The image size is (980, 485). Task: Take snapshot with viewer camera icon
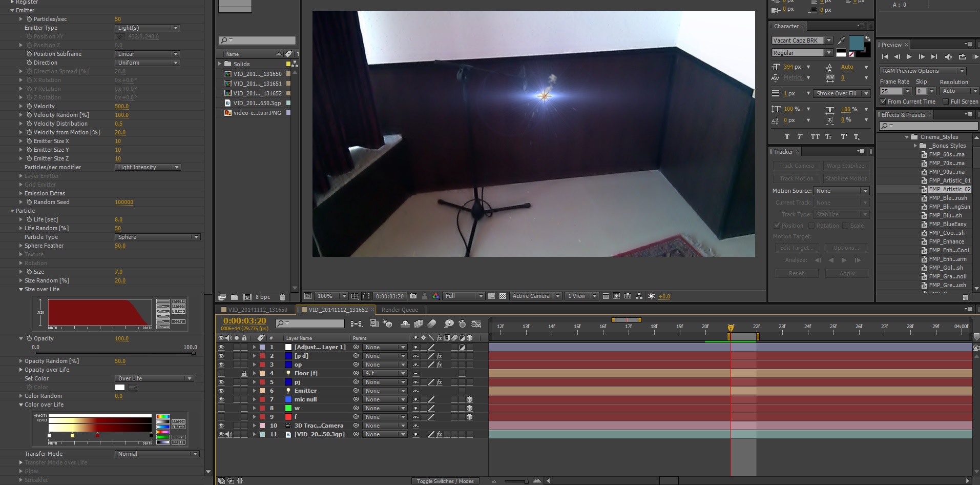413,296
